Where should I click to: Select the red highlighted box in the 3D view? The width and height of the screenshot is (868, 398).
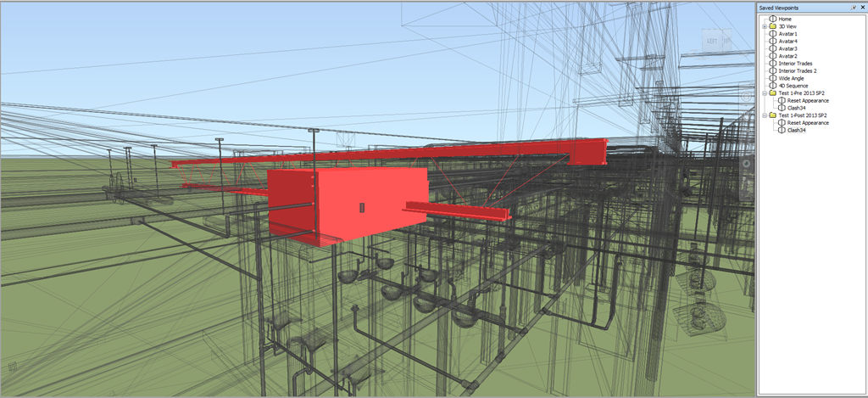tap(347, 205)
